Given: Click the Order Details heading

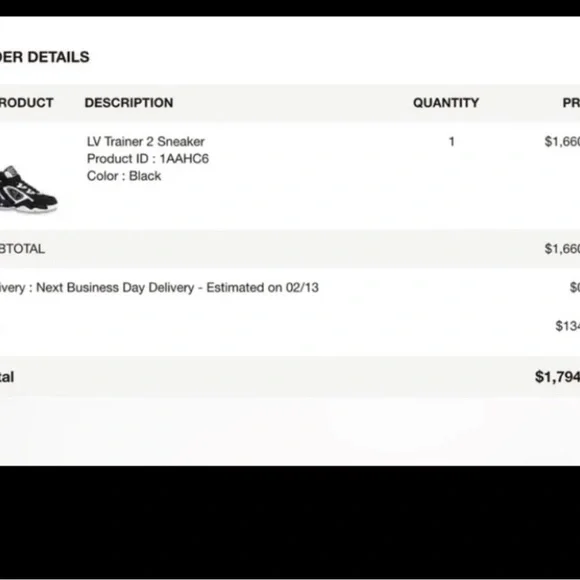Looking at the screenshot, I should click(44, 57).
